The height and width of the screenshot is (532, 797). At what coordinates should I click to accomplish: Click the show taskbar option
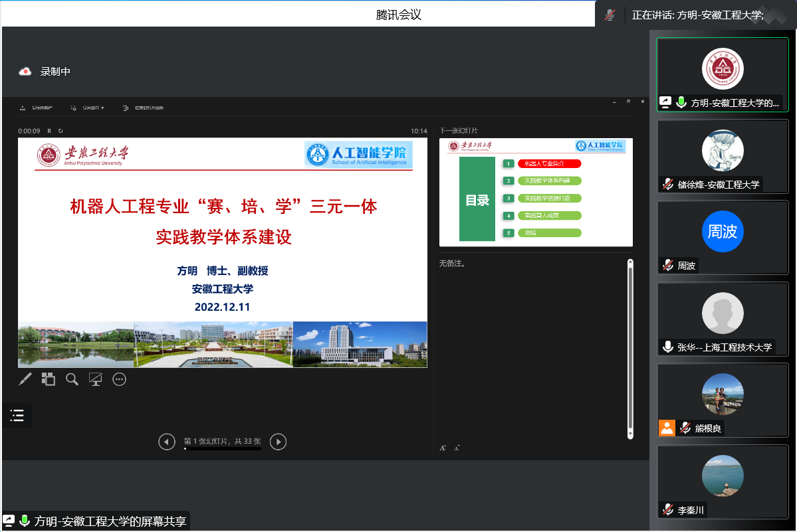[37, 108]
